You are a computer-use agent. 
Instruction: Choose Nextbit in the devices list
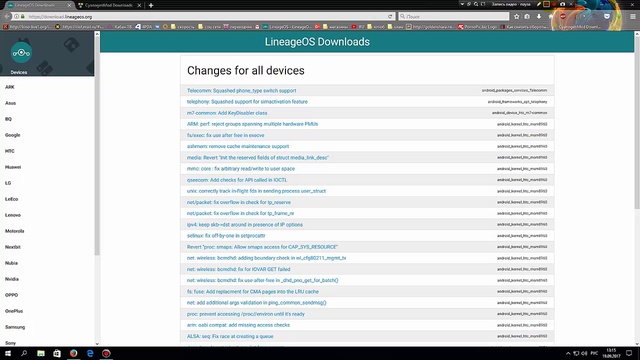tap(13, 247)
